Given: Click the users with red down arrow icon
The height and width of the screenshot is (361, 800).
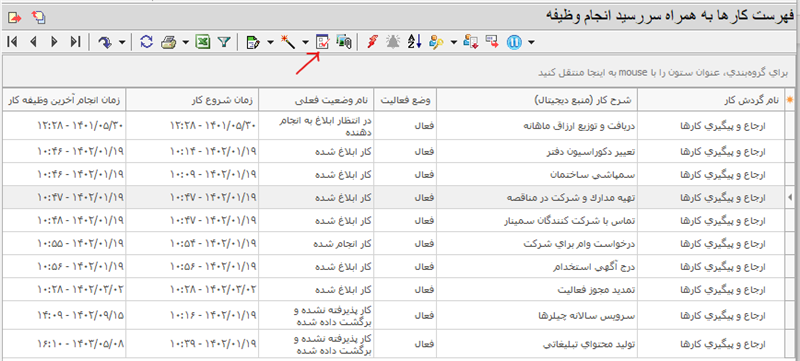Looking at the screenshot, I should tap(470, 42).
